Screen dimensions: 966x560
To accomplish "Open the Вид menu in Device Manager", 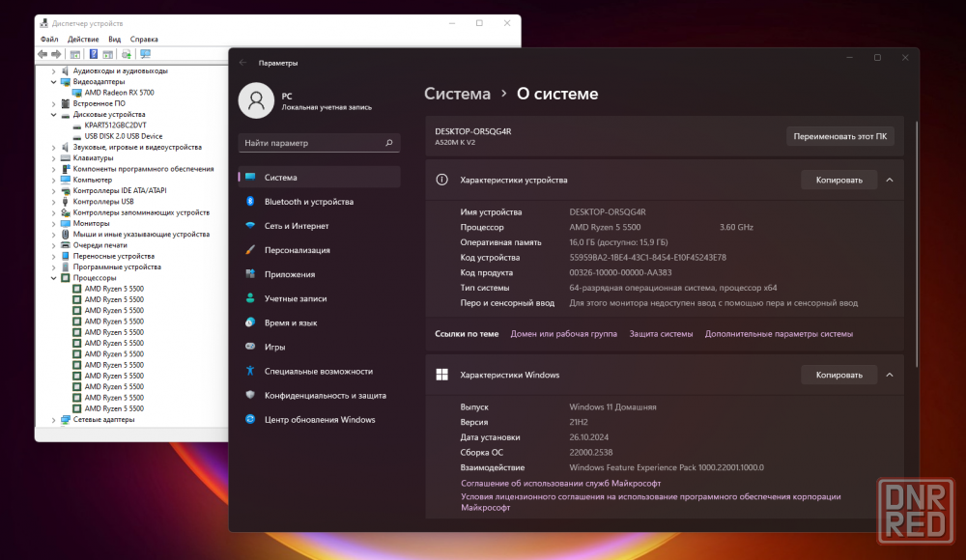I will click(115, 39).
